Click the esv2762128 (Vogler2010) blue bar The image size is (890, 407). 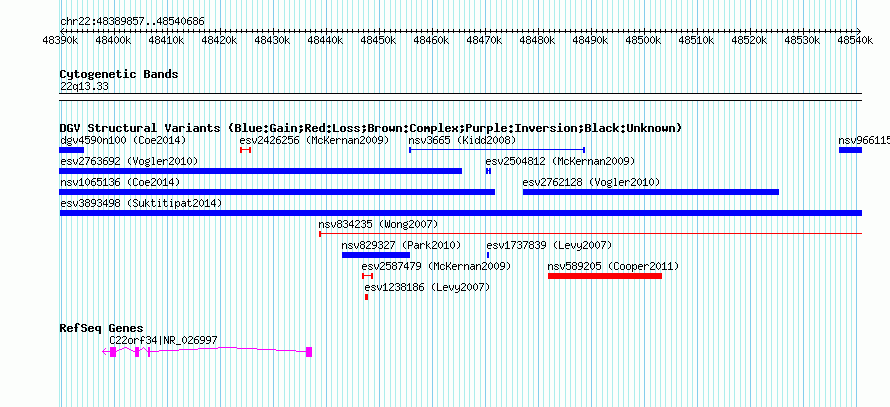(650, 192)
